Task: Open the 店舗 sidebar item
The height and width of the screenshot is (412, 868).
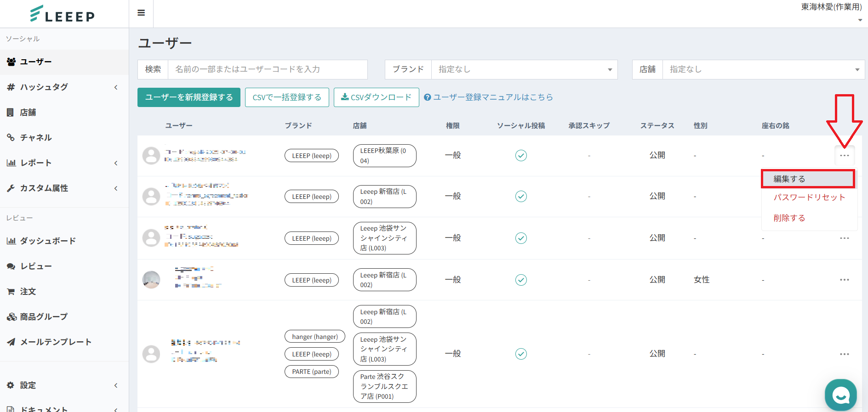Action: [28, 113]
